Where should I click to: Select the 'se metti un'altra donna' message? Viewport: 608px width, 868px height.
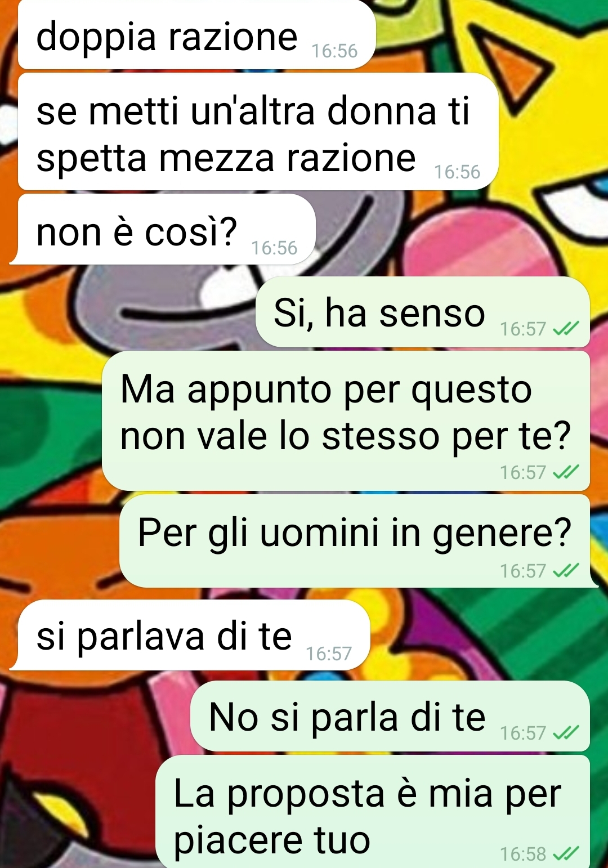click(258, 132)
